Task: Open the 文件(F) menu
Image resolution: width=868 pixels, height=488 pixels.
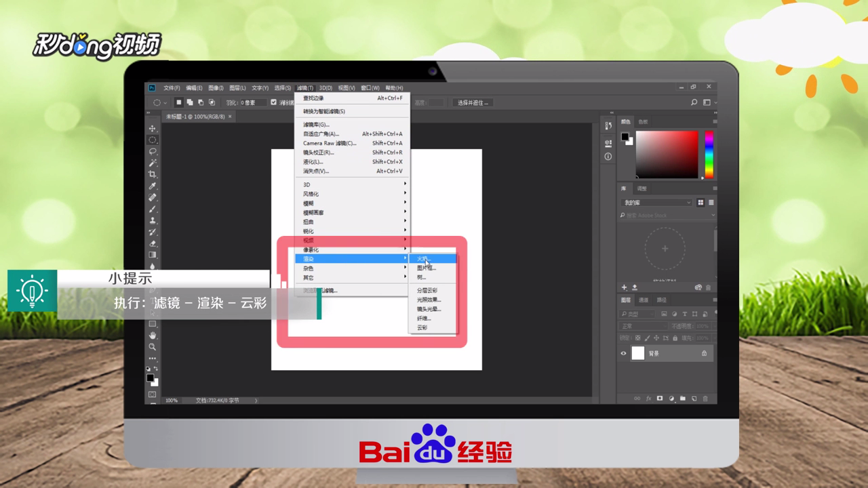Action: pos(172,88)
